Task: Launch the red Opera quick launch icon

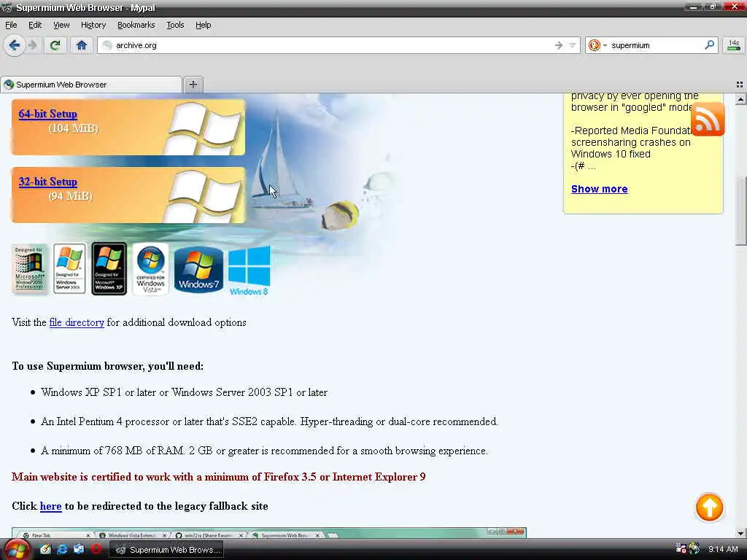Action: [x=96, y=550]
